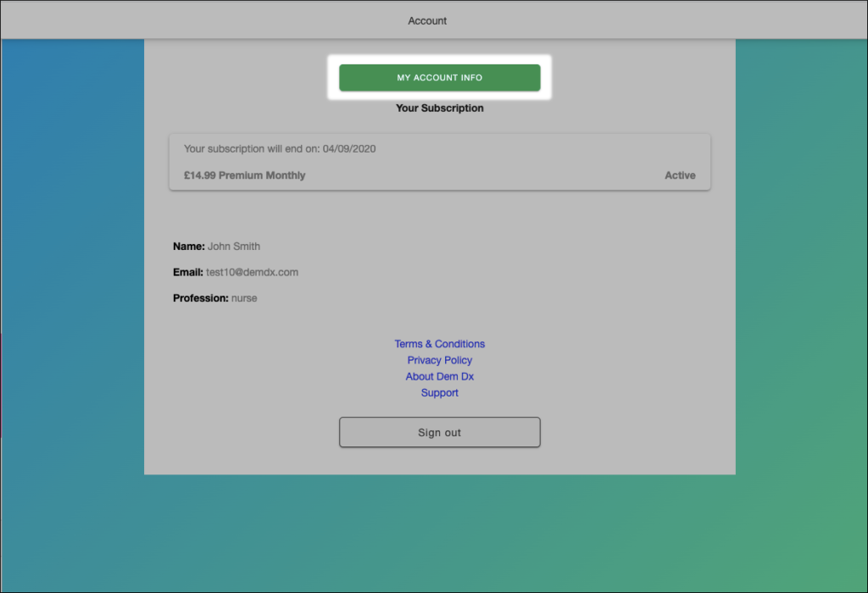Image resolution: width=868 pixels, height=593 pixels.
Task: Click the £14.99 price in subscription card
Action: click(199, 175)
